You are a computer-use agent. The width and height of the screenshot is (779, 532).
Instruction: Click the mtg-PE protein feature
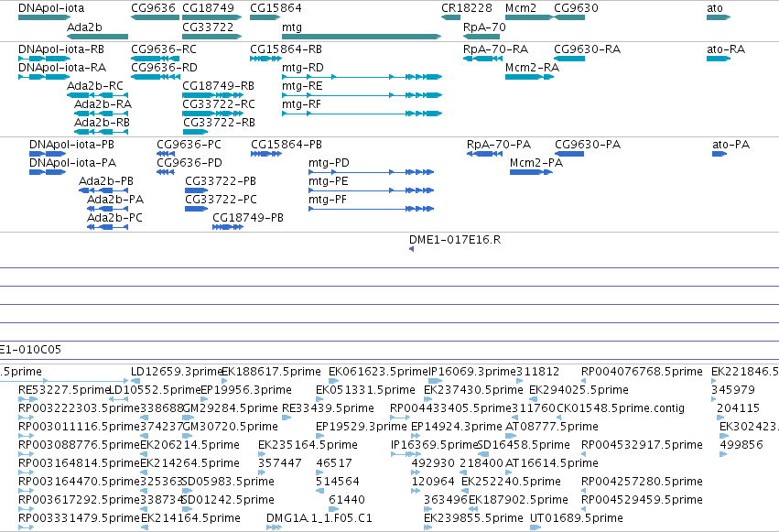pos(371,190)
